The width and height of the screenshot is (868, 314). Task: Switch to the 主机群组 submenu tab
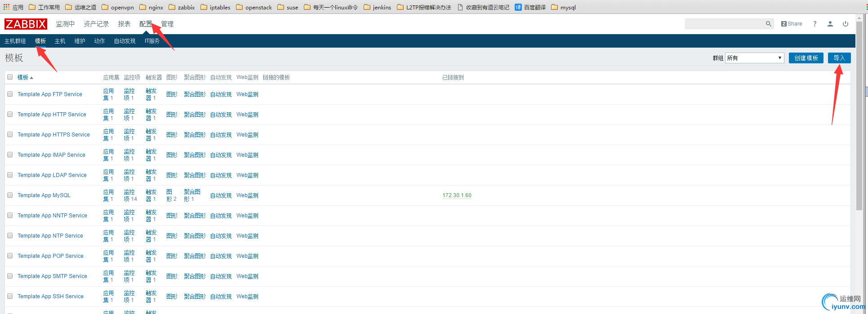point(15,41)
